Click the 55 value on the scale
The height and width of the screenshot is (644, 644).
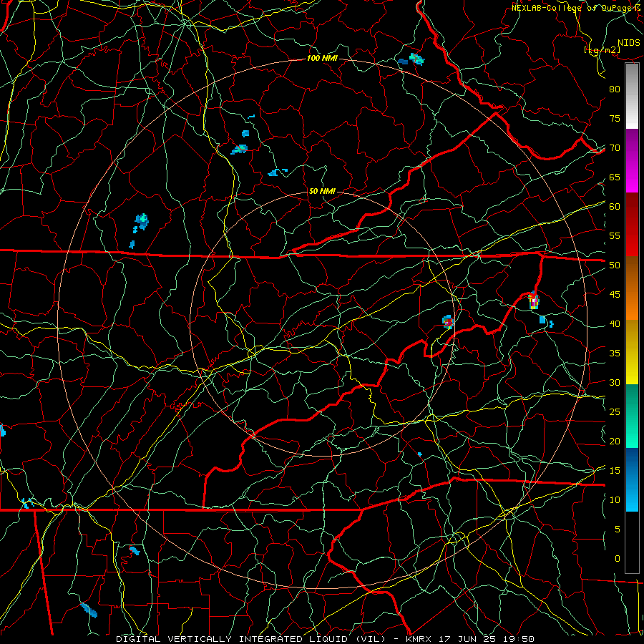[x=615, y=235]
